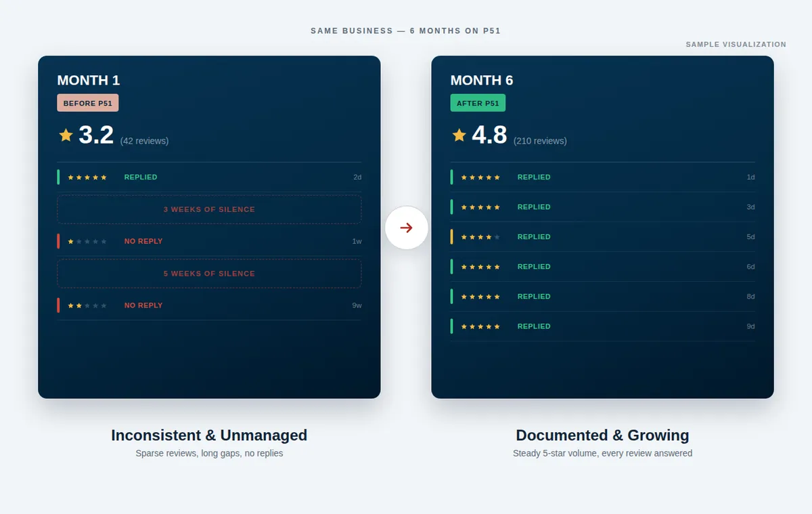Click the 8d timestamp
The image size is (812, 514).
tap(750, 297)
